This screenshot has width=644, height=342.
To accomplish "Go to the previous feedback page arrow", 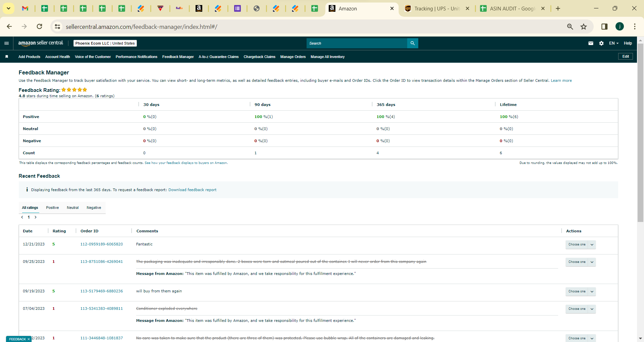I will tap(22, 217).
